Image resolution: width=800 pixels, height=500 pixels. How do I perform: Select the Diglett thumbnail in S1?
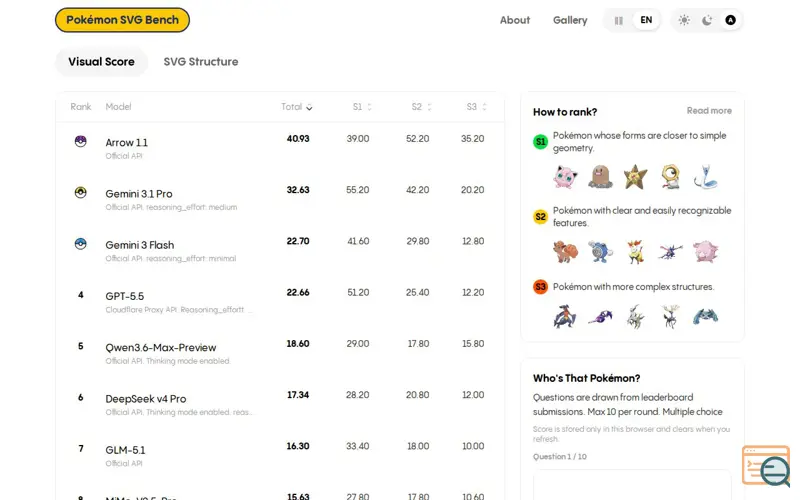tap(600, 177)
